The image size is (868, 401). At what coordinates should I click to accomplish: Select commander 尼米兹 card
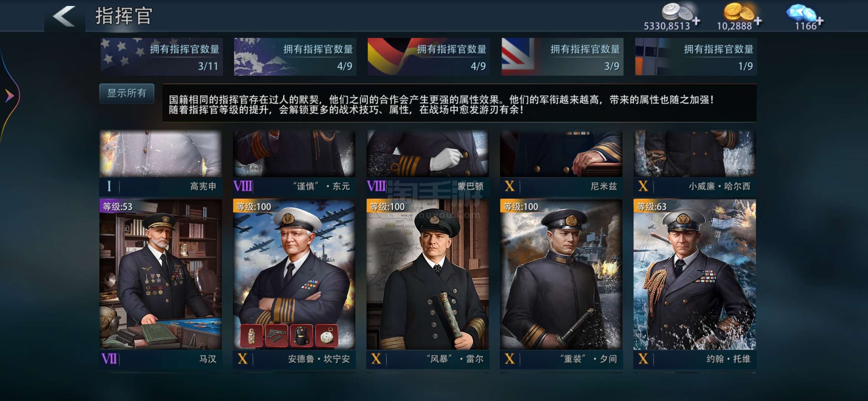pos(561,163)
